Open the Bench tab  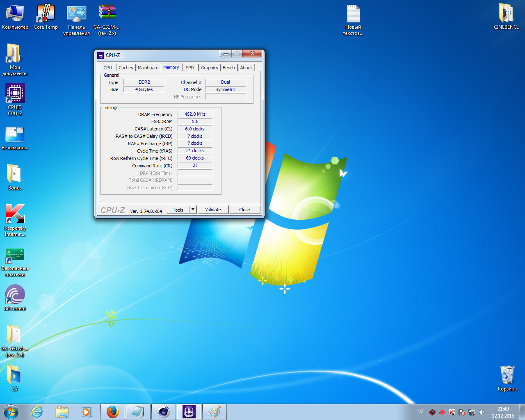point(229,68)
